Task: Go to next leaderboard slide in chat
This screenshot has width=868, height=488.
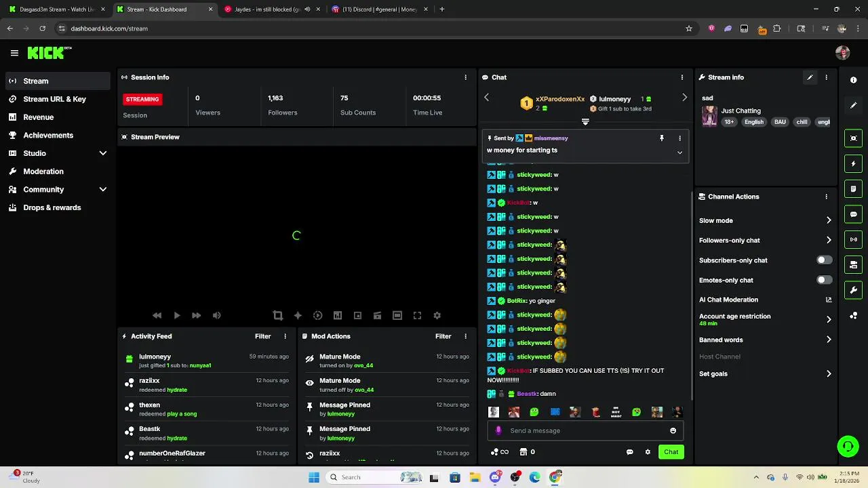Action: [684, 98]
